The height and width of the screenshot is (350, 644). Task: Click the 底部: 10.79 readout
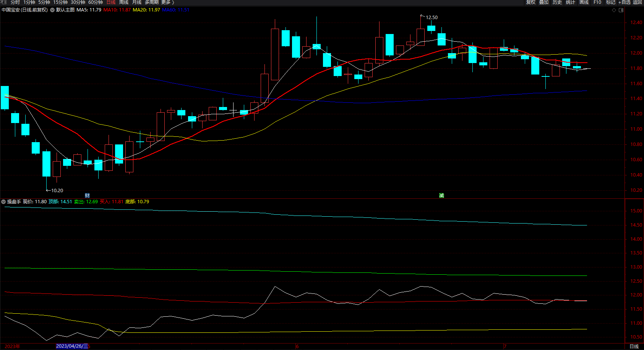[137, 202]
